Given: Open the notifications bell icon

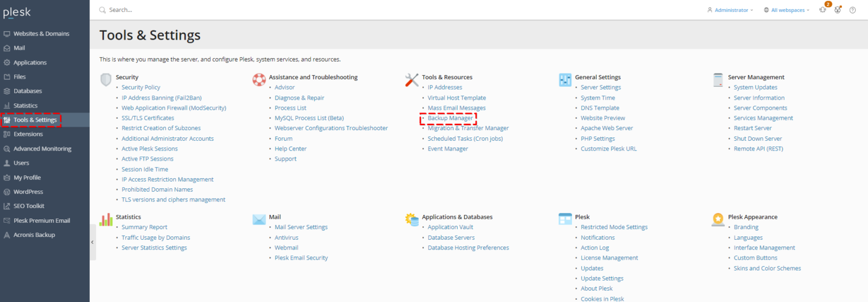Looking at the screenshot, I should (x=823, y=10).
